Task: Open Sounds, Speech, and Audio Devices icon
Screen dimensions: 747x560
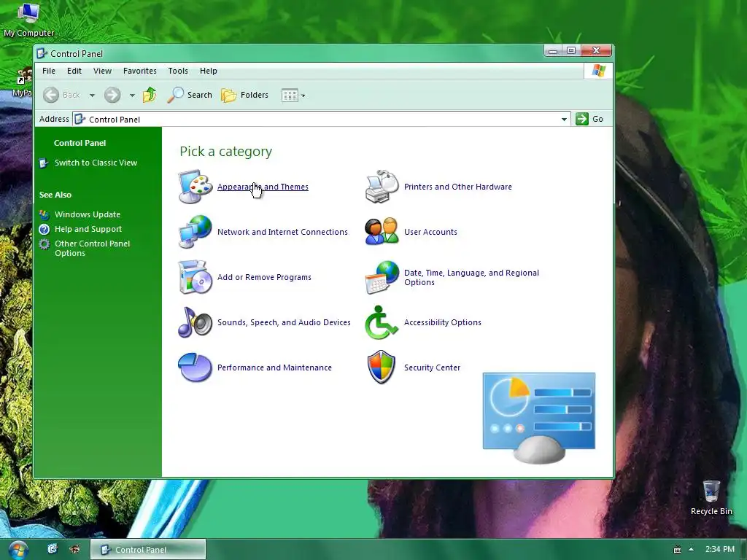Action: (x=196, y=322)
